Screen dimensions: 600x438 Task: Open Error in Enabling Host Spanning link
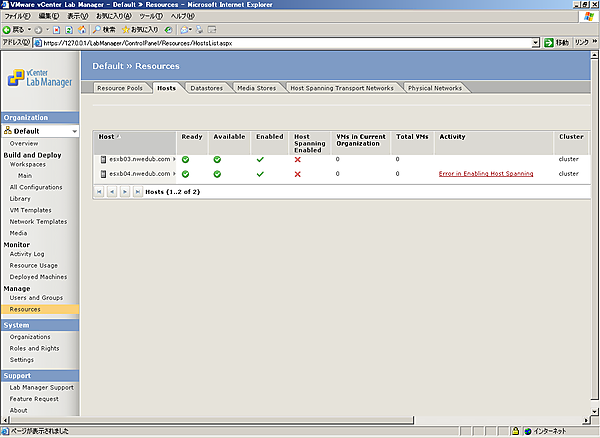tap(485, 174)
